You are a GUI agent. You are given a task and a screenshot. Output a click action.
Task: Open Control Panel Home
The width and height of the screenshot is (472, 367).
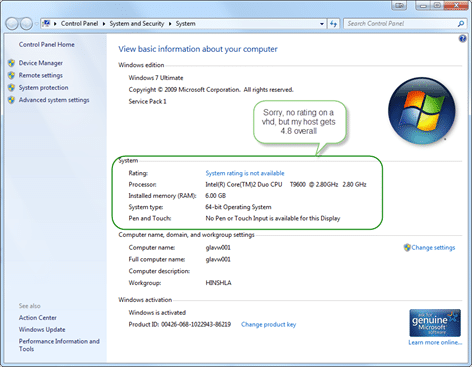(47, 44)
